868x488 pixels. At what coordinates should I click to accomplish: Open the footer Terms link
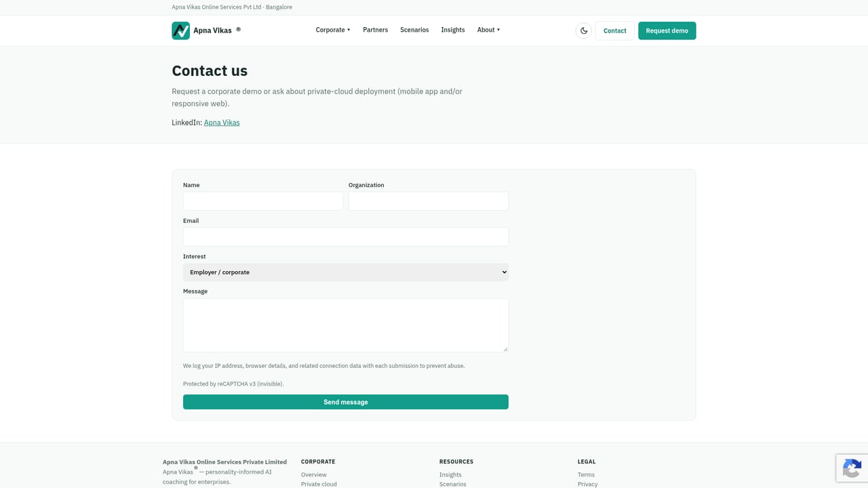click(x=586, y=474)
